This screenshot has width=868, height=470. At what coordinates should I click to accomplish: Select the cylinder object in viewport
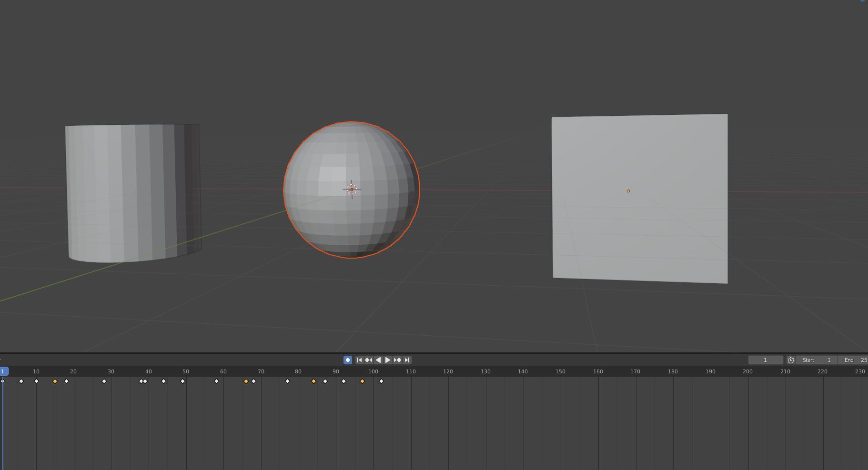click(x=133, y=193)
